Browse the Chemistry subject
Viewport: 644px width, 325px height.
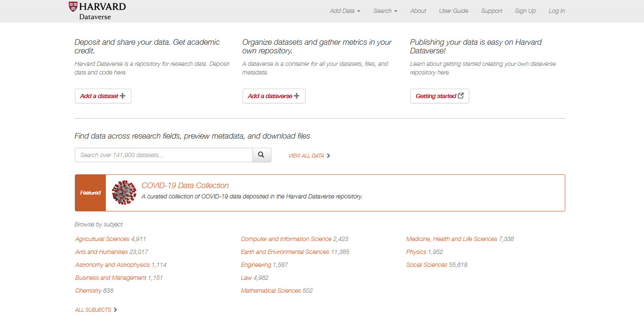88,291
